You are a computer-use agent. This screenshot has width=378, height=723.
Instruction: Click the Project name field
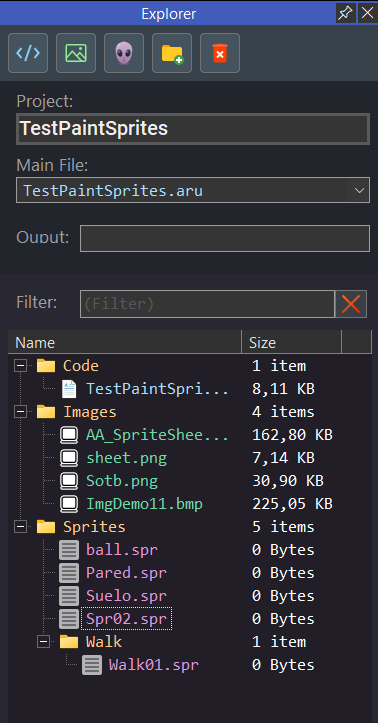click(x=193, y=129)
